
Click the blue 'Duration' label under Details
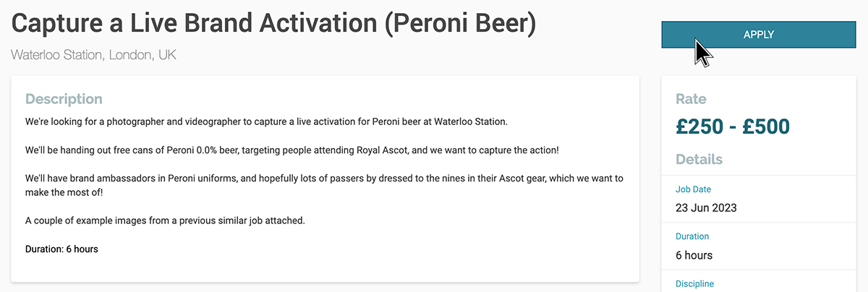(692, 236)
